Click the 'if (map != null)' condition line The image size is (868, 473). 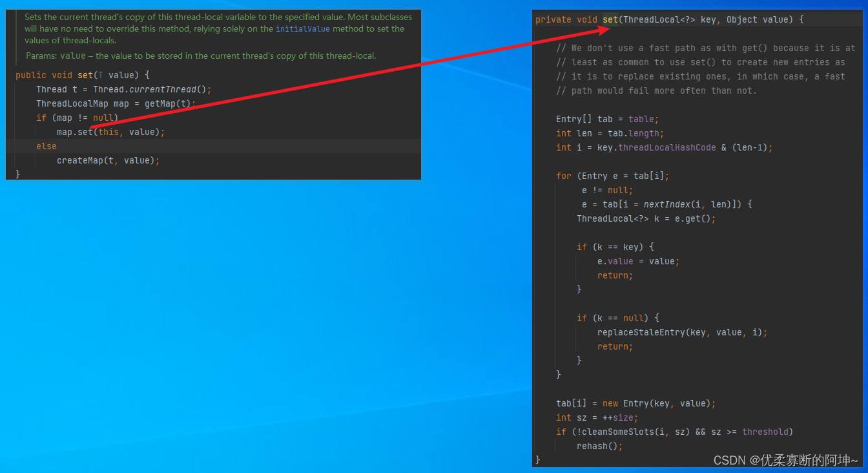(77, 118)
